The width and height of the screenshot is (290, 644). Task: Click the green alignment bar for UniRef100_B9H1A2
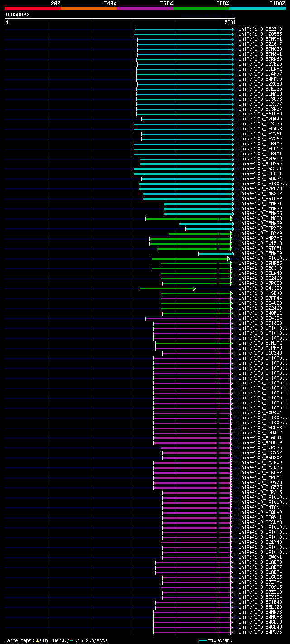194,343
